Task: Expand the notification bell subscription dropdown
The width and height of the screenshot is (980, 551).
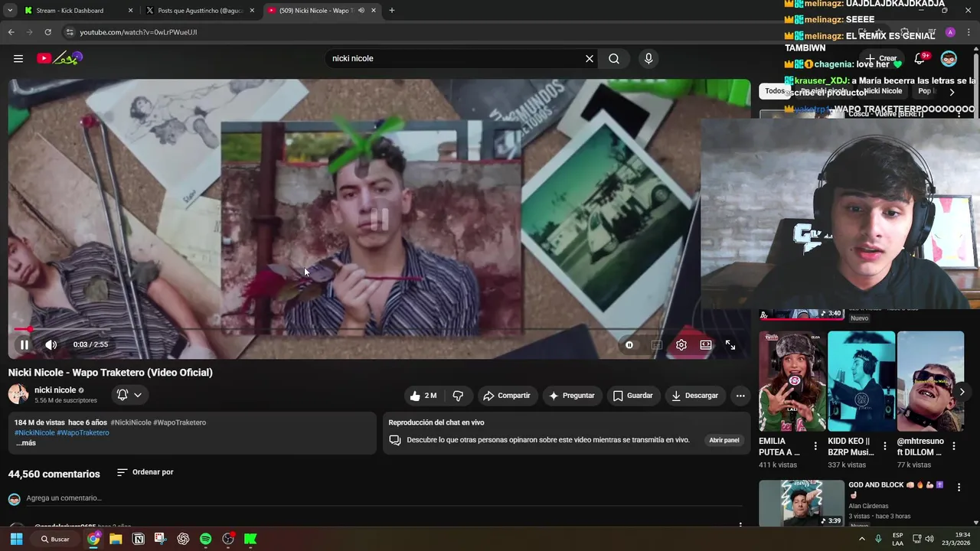Action: point(129,395)
